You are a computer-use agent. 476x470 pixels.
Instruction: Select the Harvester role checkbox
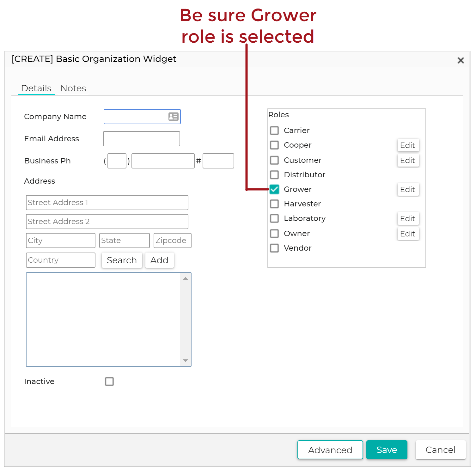(274, 204)
